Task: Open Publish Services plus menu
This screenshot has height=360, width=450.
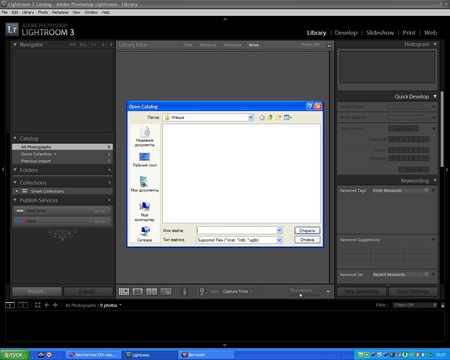Action: click(109, 200)
